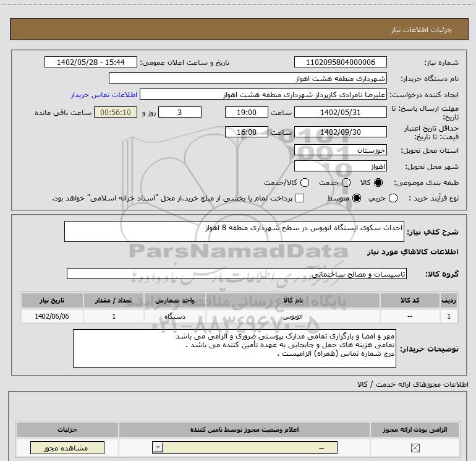Click the دستگاه unit cell
This screenshot has width=476, height=461.
tap(175, 316)
